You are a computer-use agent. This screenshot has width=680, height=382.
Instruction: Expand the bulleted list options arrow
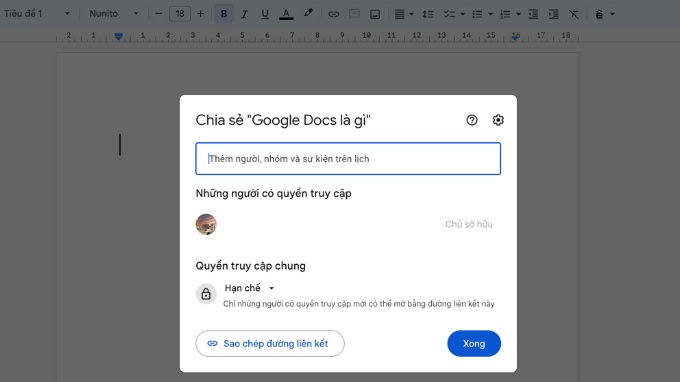tap(490, 14)
